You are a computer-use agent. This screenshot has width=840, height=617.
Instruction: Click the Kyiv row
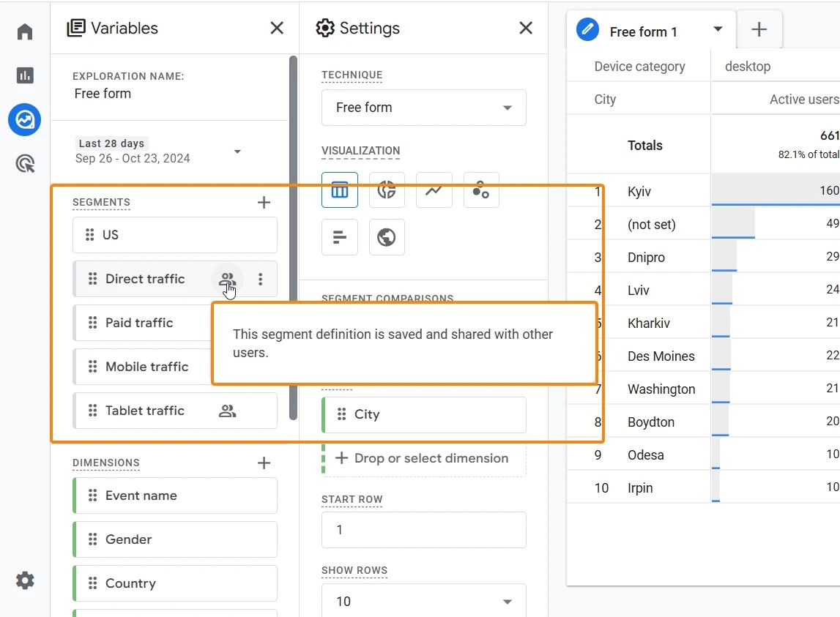tap(703, 191)
